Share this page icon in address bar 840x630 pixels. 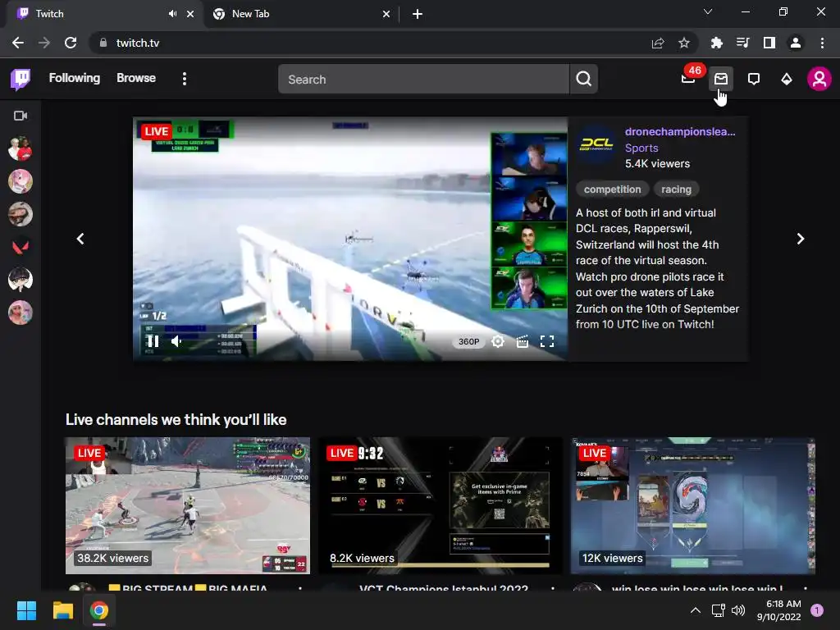click(x=658, y=43)
